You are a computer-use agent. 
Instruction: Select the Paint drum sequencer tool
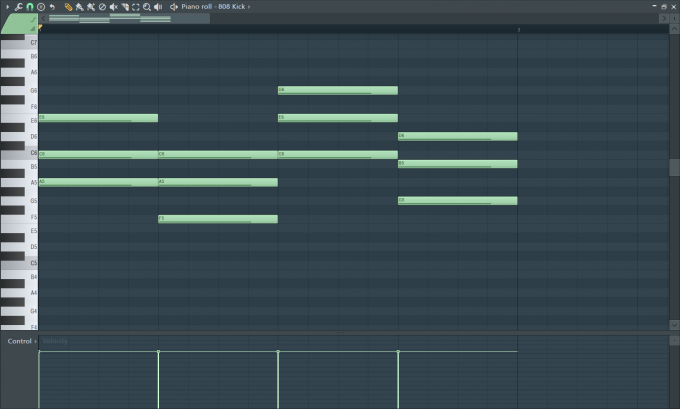[91, 7]
